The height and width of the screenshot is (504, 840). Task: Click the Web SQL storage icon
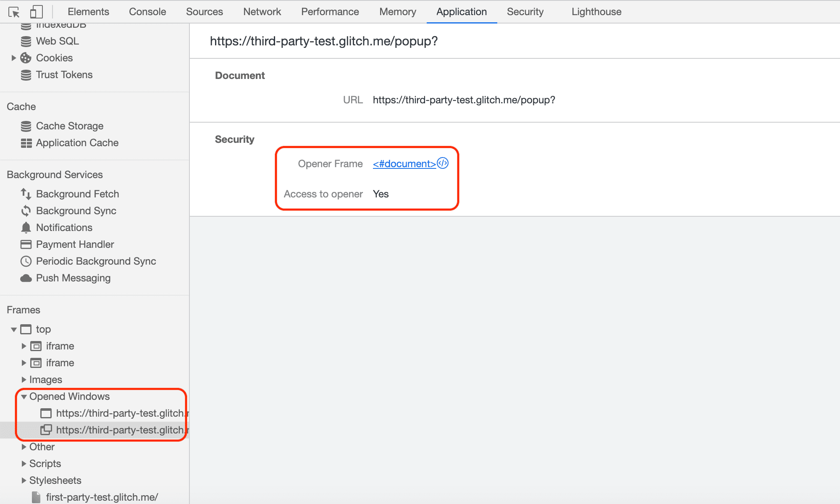(x=27, y=40)
